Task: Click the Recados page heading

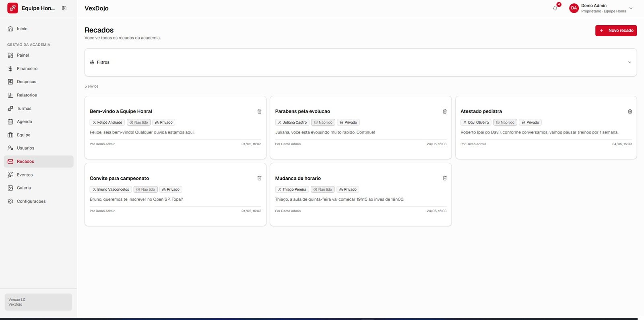Action: click(99, 30)
